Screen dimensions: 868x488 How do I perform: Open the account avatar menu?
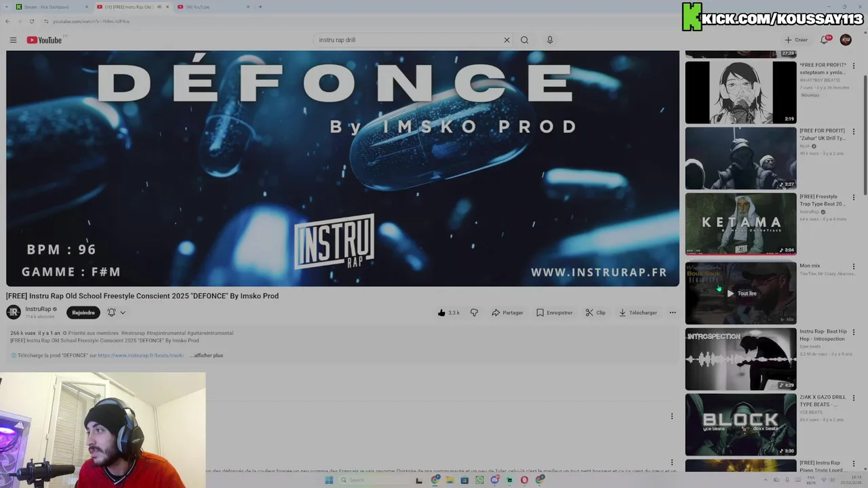tap(846, 40)
